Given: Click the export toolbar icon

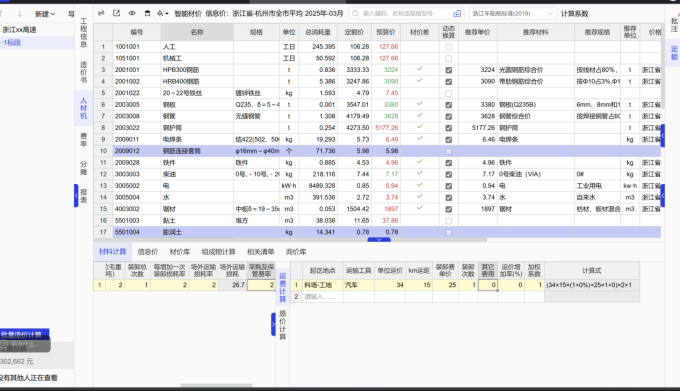Looking at the screenshot, I should [x=116, y=13].
